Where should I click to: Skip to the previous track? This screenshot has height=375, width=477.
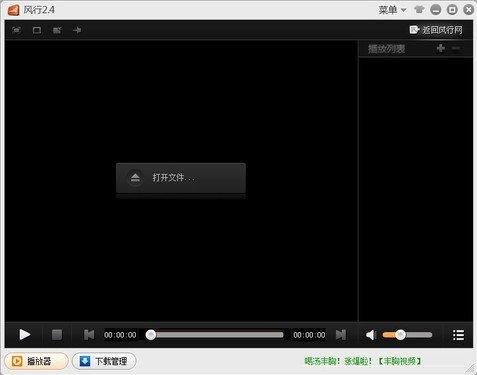point(89,335)
